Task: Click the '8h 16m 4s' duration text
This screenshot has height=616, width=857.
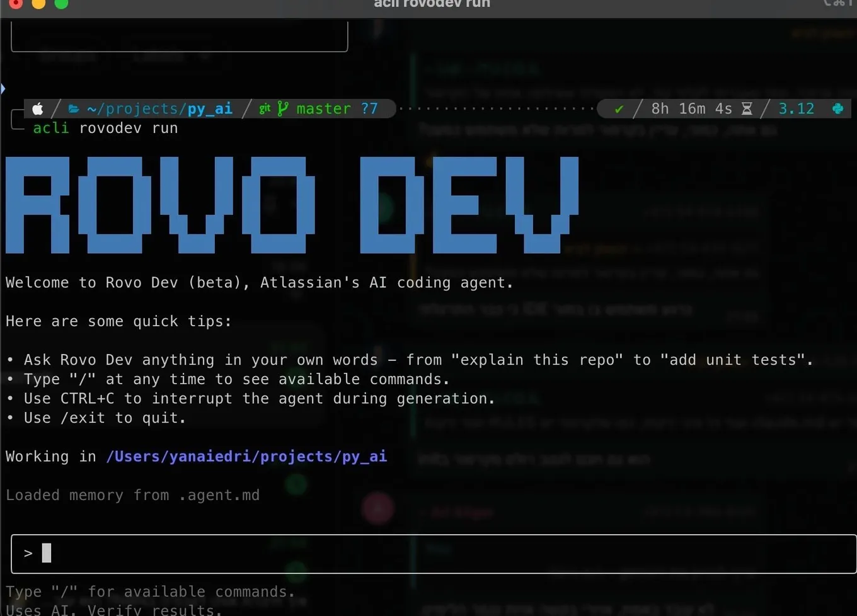Action: coord(691,109)
